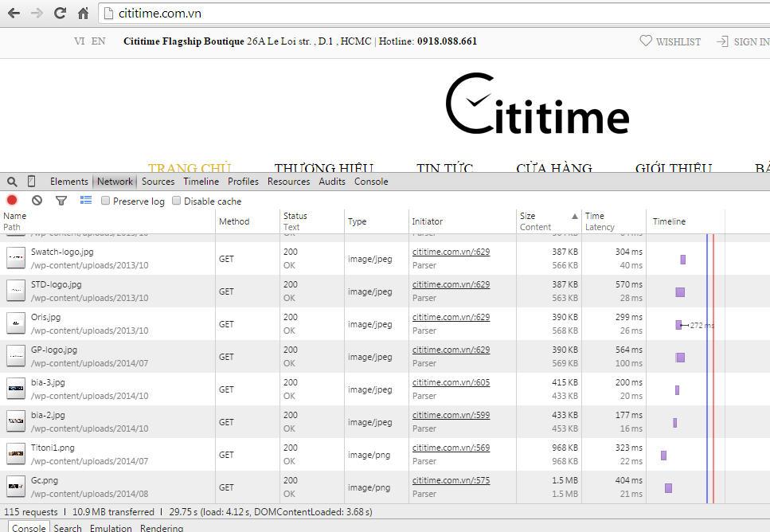Click the Timeline column header
This screenshot has width=770, height=532.
click(685, 221)
